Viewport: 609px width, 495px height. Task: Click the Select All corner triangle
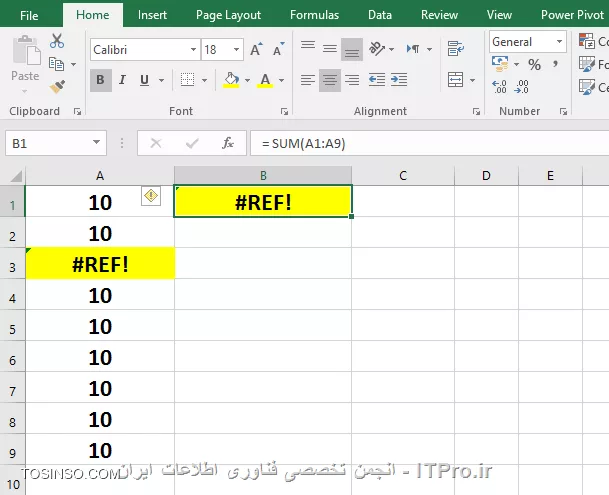pos(16,176)
